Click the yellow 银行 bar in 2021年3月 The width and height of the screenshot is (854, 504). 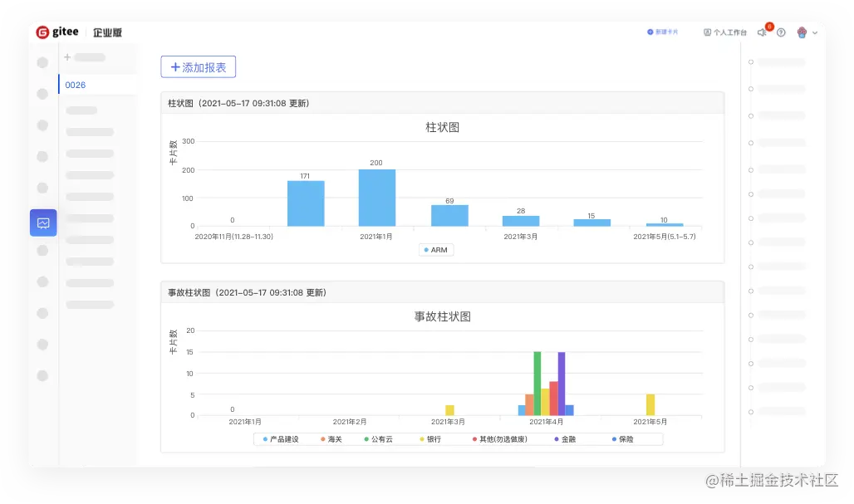click(x=450, y=410)
